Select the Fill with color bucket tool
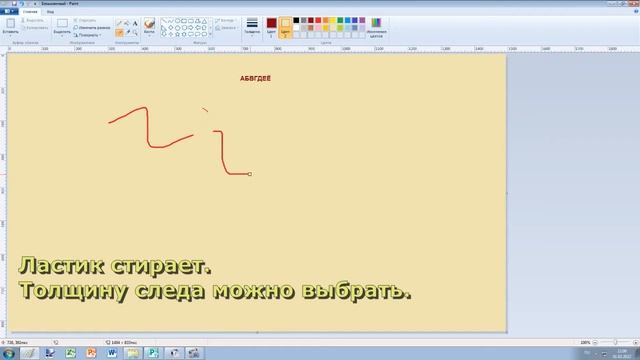Screen dimensions: 640x360 127,23
